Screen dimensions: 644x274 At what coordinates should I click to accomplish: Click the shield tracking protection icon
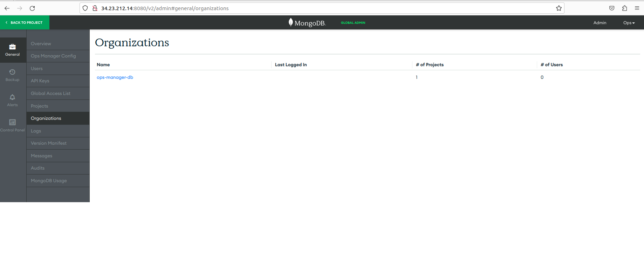(x=85, y=8)
